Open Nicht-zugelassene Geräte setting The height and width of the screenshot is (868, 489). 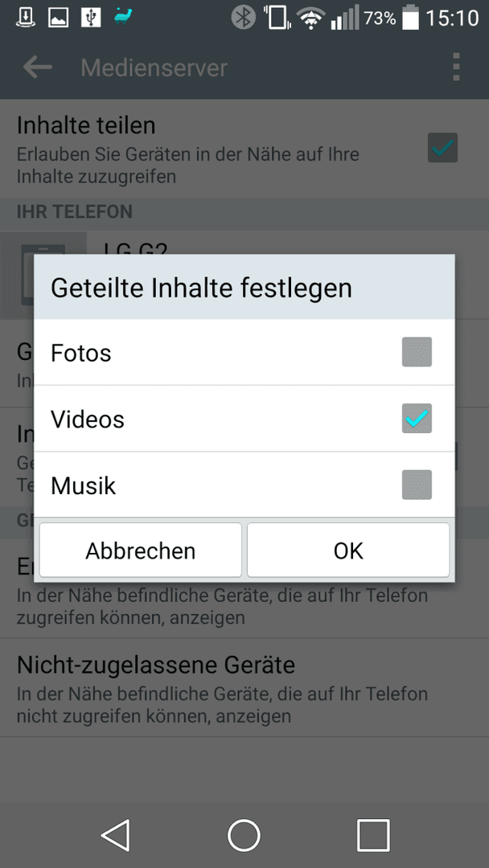point(244,688)
